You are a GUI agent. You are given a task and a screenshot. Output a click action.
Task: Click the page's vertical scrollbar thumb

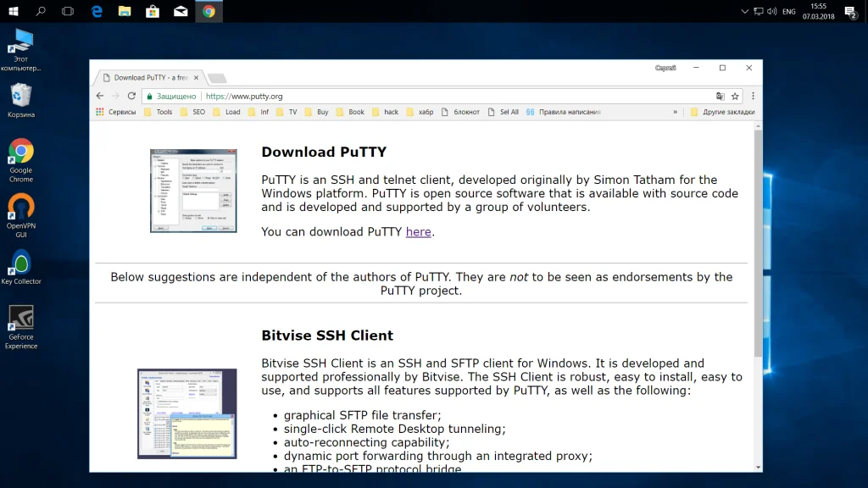(x=757, y=241)
